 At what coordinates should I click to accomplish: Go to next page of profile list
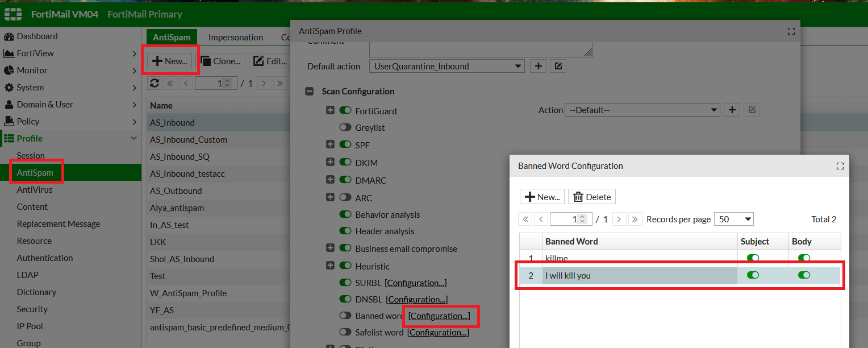264,83
